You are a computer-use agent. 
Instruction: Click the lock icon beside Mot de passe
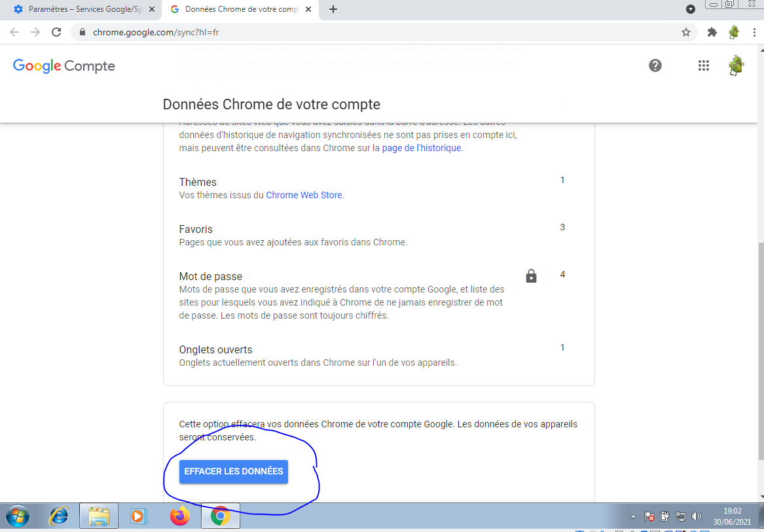pyautogui.click(x=531, y=276)
